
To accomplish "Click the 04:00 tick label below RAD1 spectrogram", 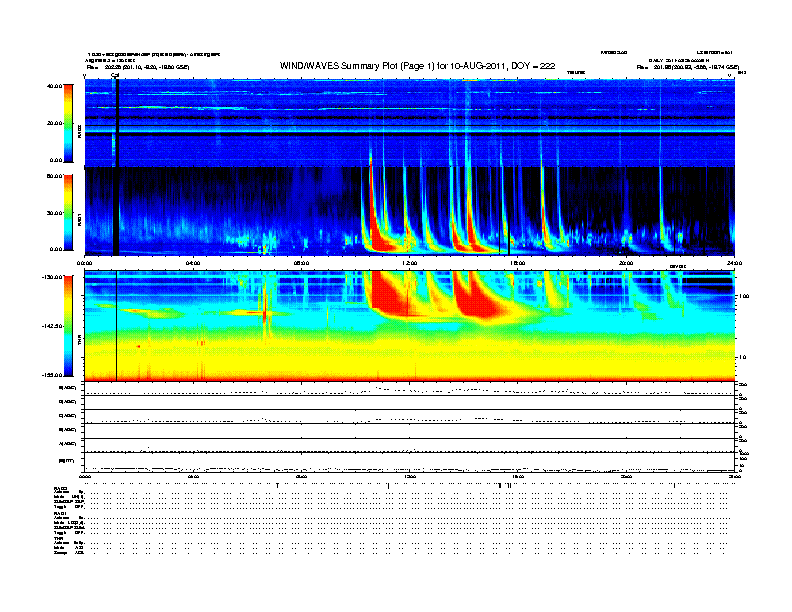I will (193, 263).
